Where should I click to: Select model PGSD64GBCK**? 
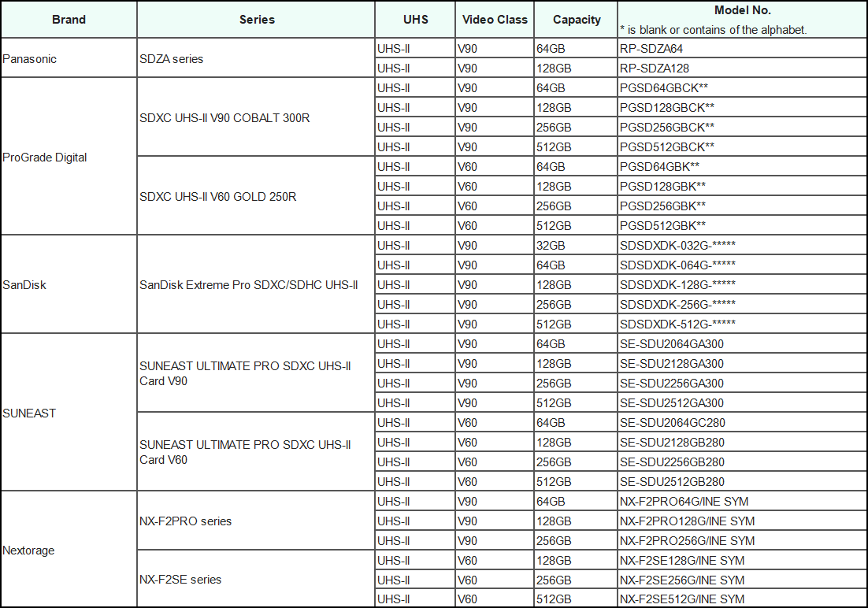point(742,88)
